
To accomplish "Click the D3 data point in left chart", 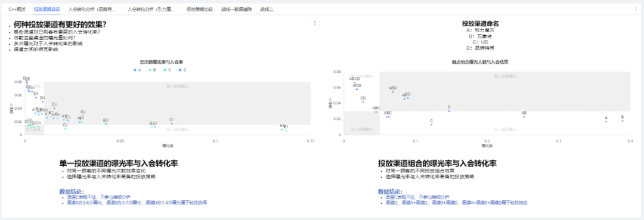I will 54,109.
